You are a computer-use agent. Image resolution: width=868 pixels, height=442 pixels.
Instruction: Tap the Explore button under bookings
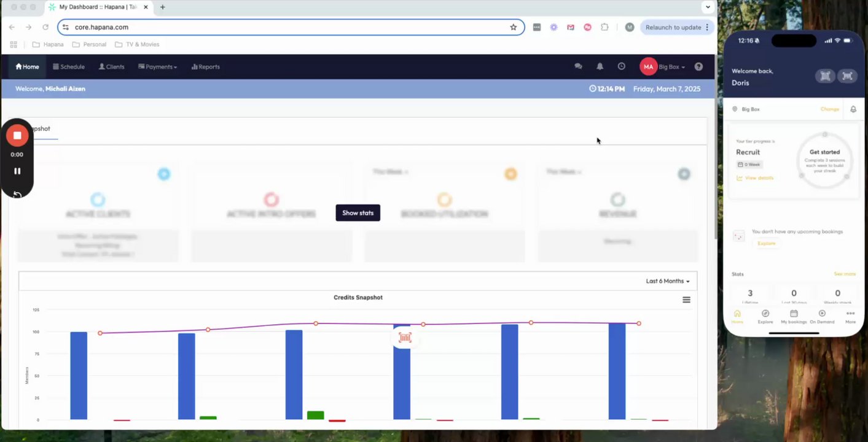tap(766, 244)
